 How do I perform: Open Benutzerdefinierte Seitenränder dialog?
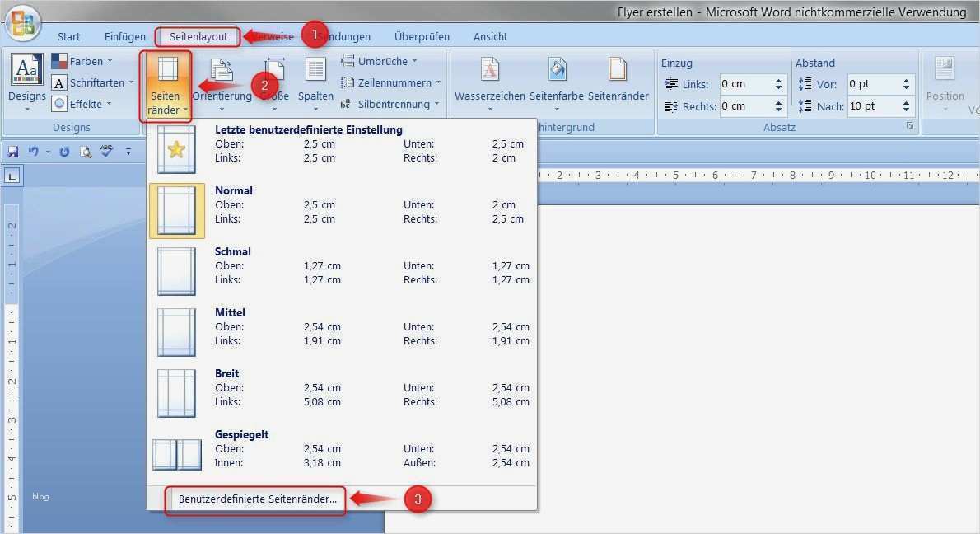click(x=257, y=499)
